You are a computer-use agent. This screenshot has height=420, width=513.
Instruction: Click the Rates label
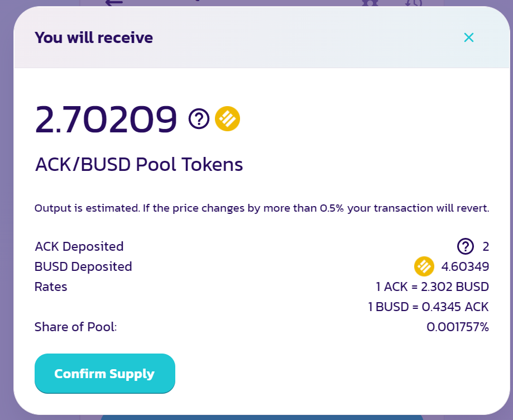51,287
